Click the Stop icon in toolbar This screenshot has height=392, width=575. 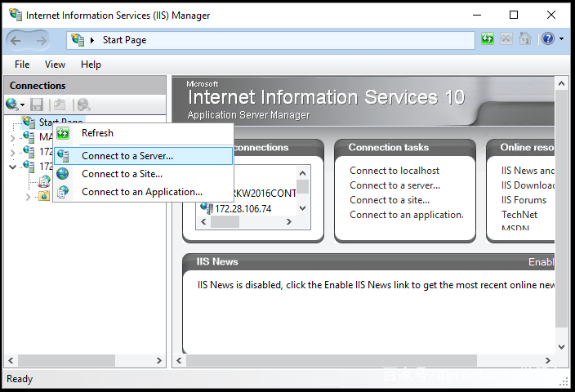(x=506, y=38)
